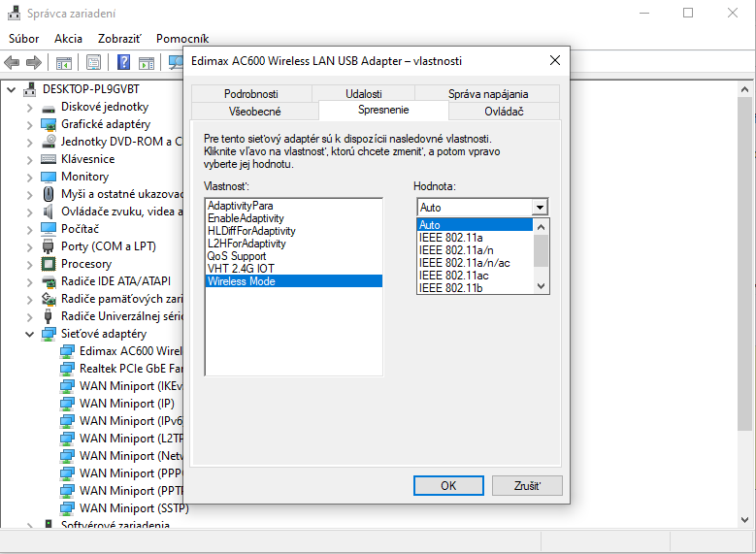Click the Myši mouse device icon
The height and width of the screenshot is (554, 756).
click(49, 194)
